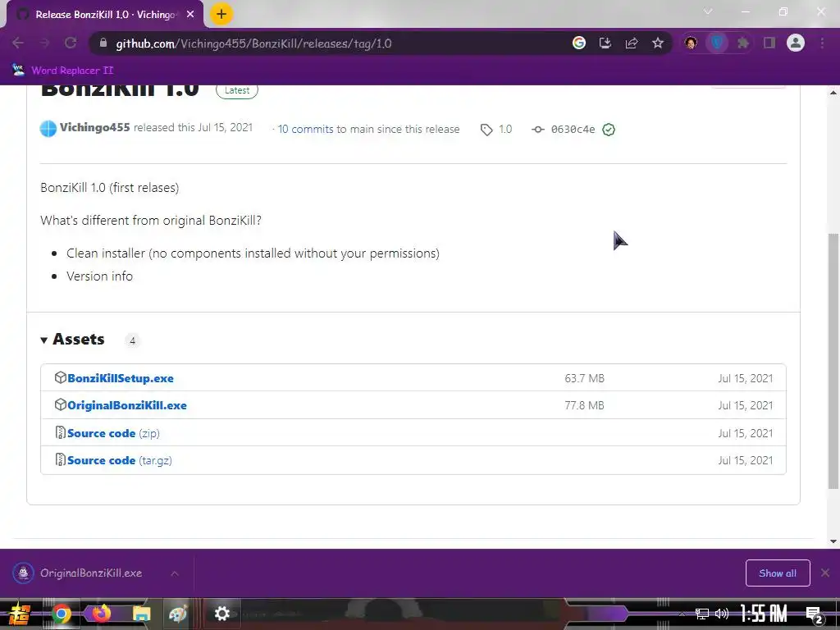Viewport: 840px width, 630px height.
Task: Open Word Replacer II bookmark
Action: (x=63, y=71)
